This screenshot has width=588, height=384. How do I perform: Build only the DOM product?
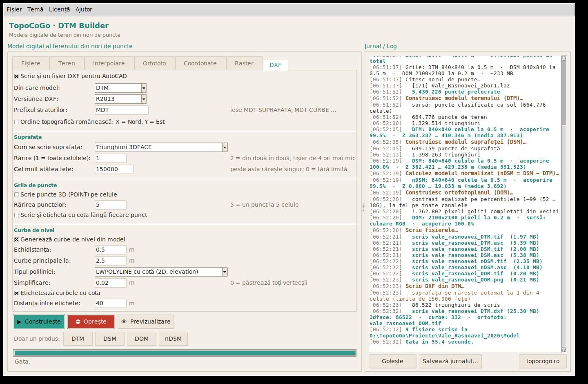pos(142,339)
